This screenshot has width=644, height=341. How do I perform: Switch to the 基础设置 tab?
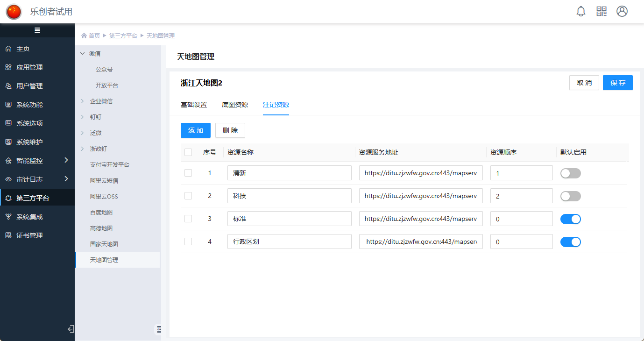click(x=193, y=105)
